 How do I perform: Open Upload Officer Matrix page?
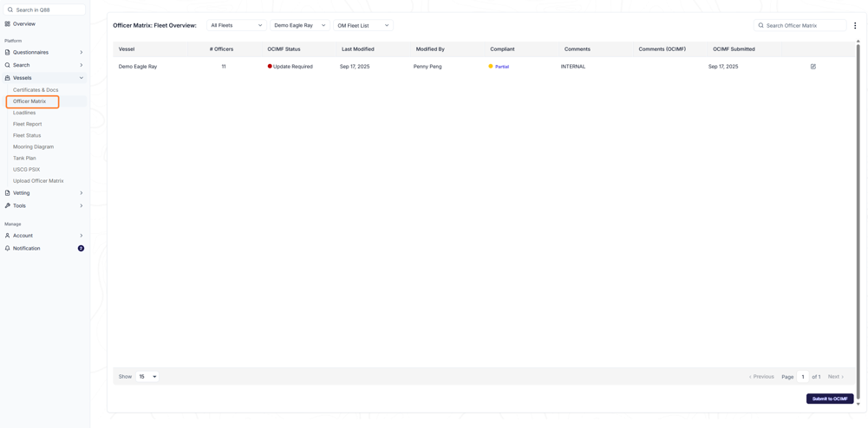[38, 181]
